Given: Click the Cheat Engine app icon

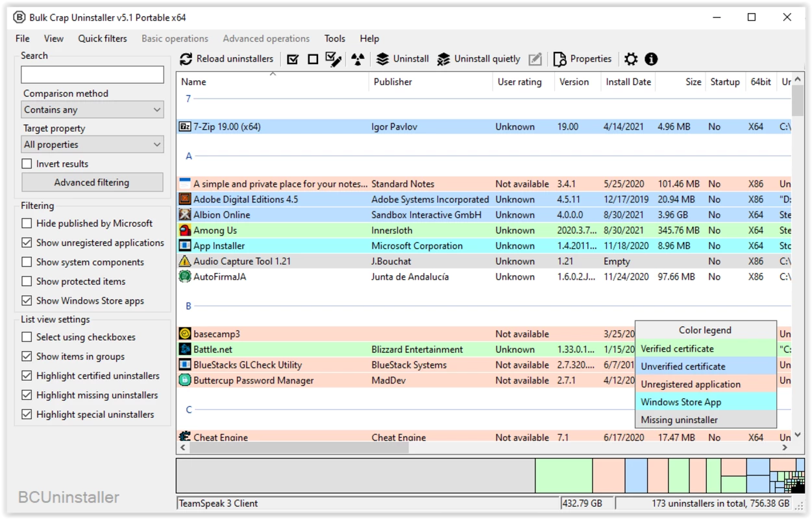Looking at the screenshot, I should [184, 437].
